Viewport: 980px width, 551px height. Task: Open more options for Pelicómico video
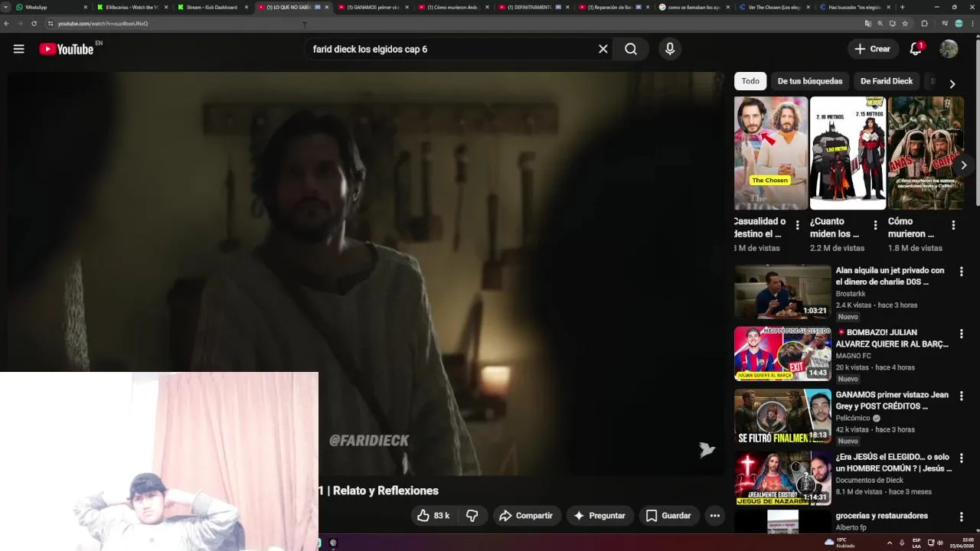961,396
